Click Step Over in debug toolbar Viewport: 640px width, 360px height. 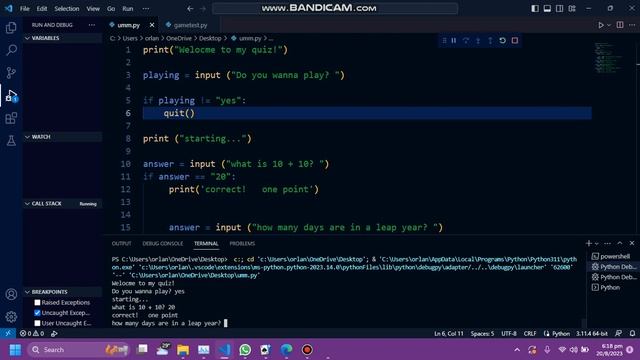[466, 40]
